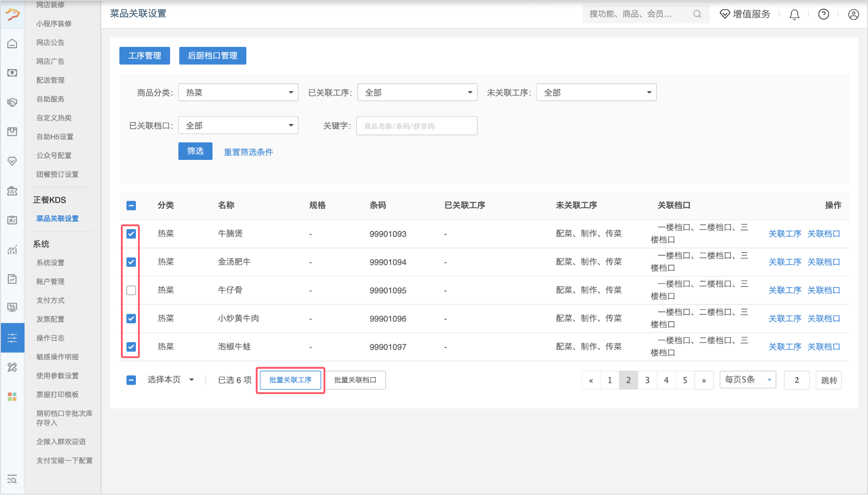Check the 牛仔骨 row checkbox

coord(131,290)
